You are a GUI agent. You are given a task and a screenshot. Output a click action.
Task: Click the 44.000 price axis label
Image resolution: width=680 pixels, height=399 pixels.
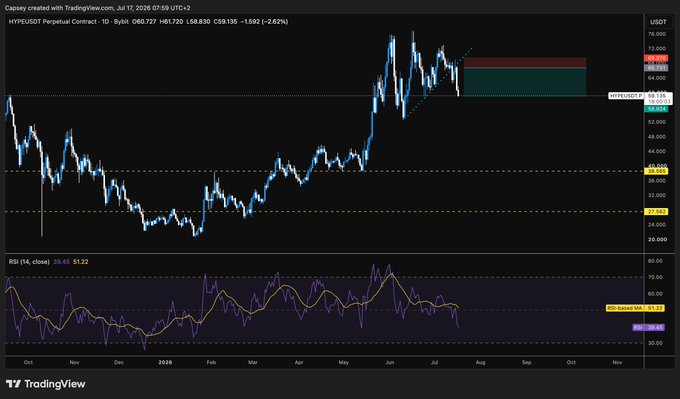[x=657, y=151]
